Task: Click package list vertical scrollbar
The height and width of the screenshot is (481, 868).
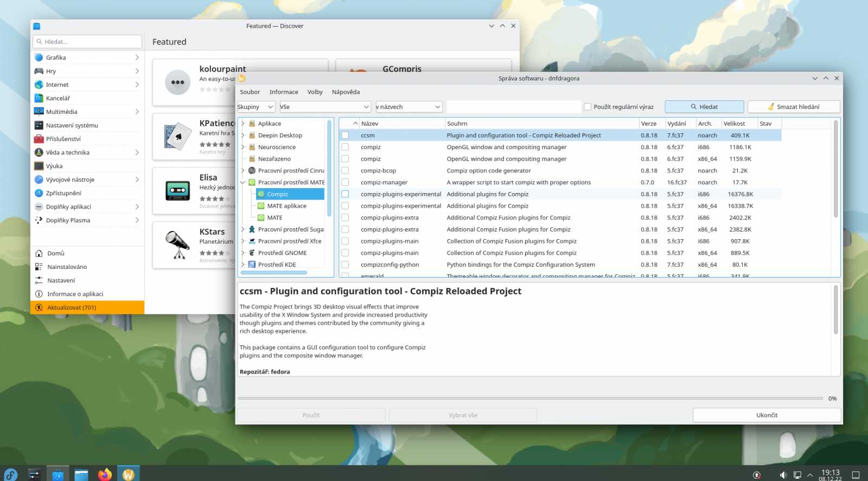Action: click(x=835, y=169)
